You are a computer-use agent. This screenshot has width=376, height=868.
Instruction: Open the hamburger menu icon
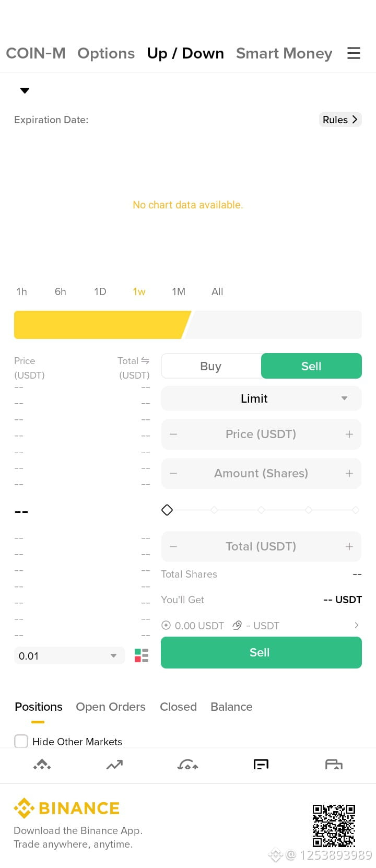coord(354,53)
